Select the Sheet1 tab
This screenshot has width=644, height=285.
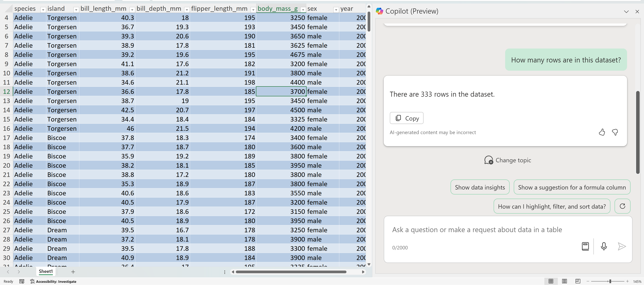(46, 271)
